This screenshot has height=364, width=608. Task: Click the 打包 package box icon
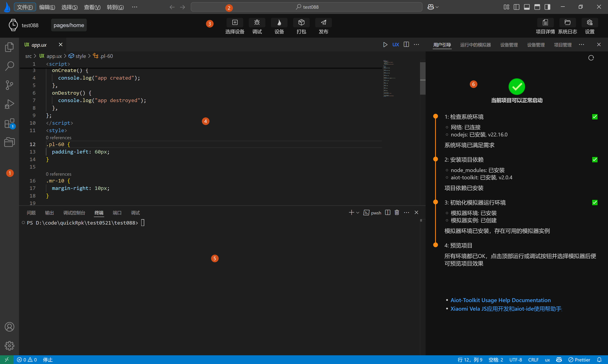tap(301, 23)
